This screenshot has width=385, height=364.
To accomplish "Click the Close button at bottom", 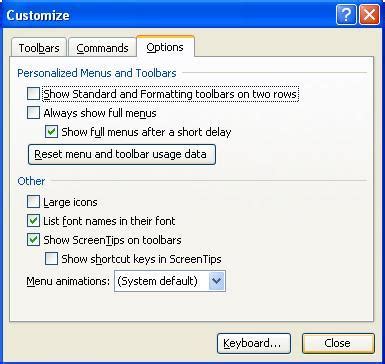I will pyautogui.click(x=338, y=343).
